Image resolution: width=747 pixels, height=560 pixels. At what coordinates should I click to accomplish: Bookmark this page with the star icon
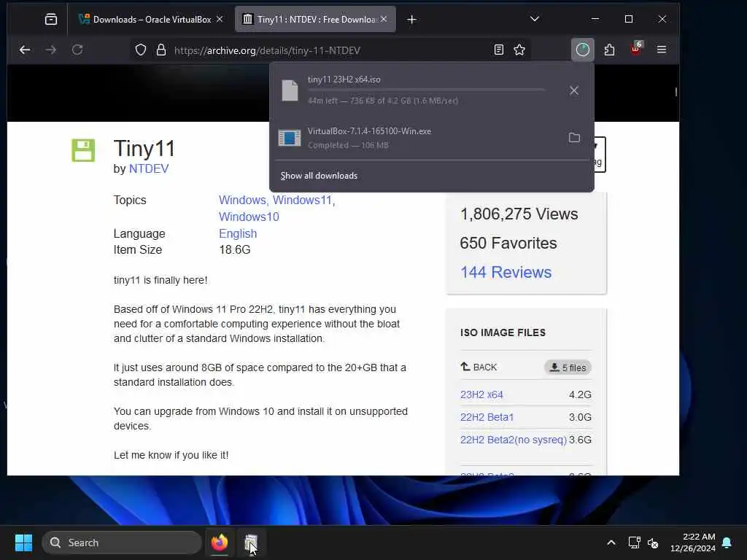[x=519, y=50]
